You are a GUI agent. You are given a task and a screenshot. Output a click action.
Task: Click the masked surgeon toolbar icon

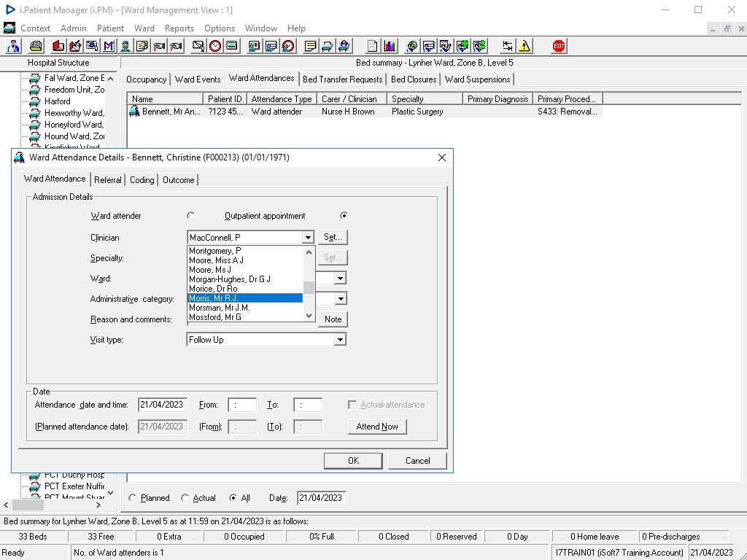click(x=125, y=46)
